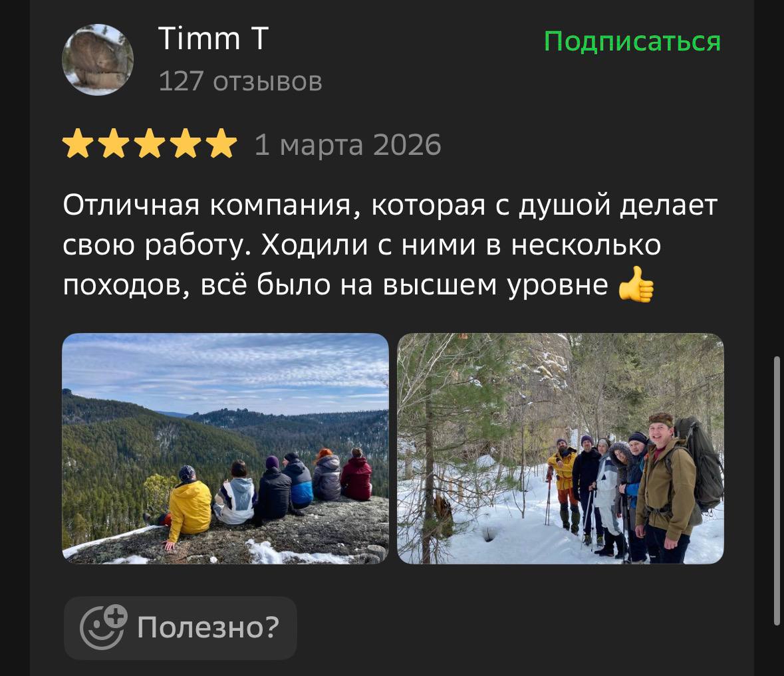The image size is (784, 676).
Task: Click the review line starting with Отличная компания
Action: [x=390, y=205]
